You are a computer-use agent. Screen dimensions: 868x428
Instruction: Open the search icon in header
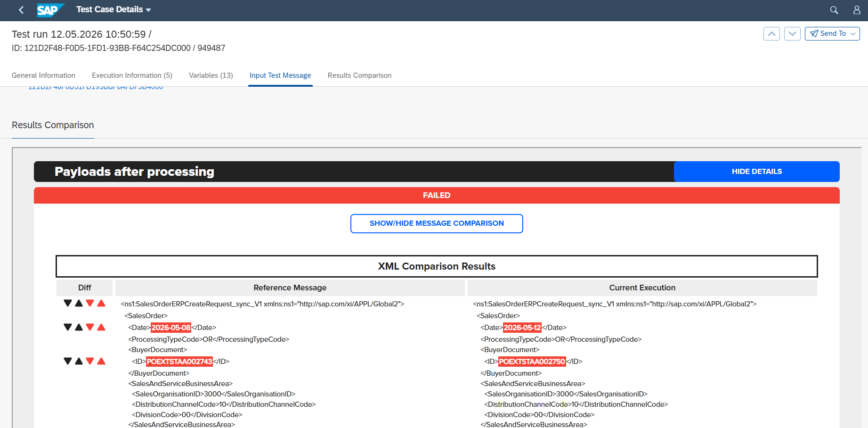click(834, 10)
